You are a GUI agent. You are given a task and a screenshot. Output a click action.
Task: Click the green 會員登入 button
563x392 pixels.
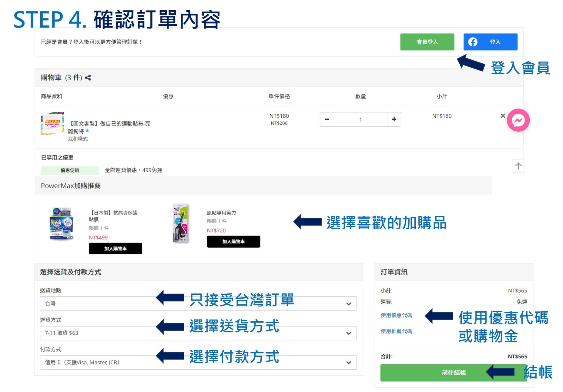point(427,42)
